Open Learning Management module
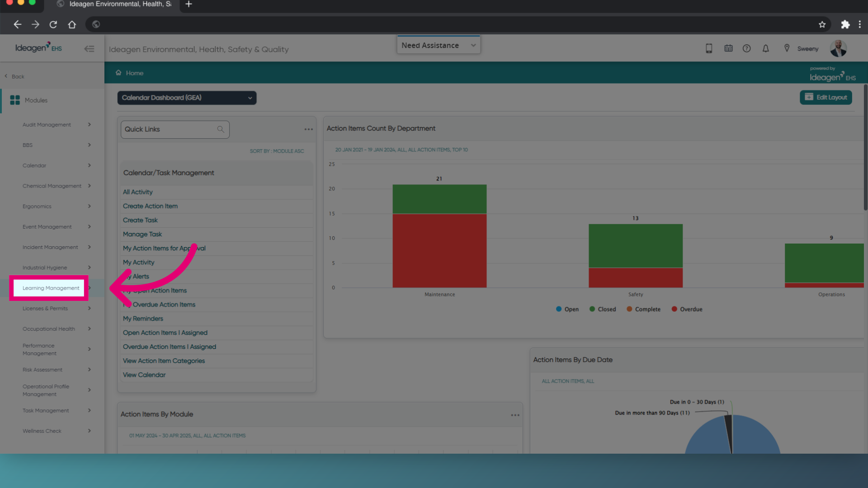The height and width of the screenshot is (488, 868). coord(51,288)
